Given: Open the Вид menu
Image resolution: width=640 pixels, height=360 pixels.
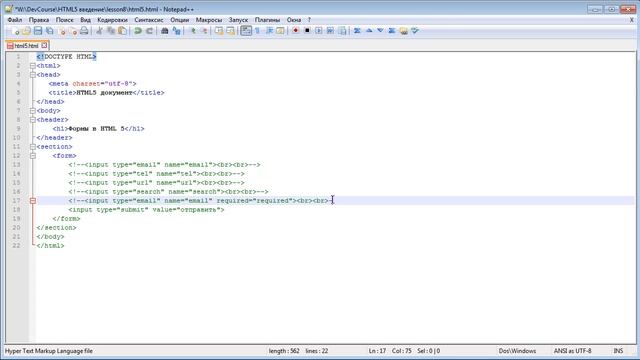Looking at the screenshot, I should (85, 20).
